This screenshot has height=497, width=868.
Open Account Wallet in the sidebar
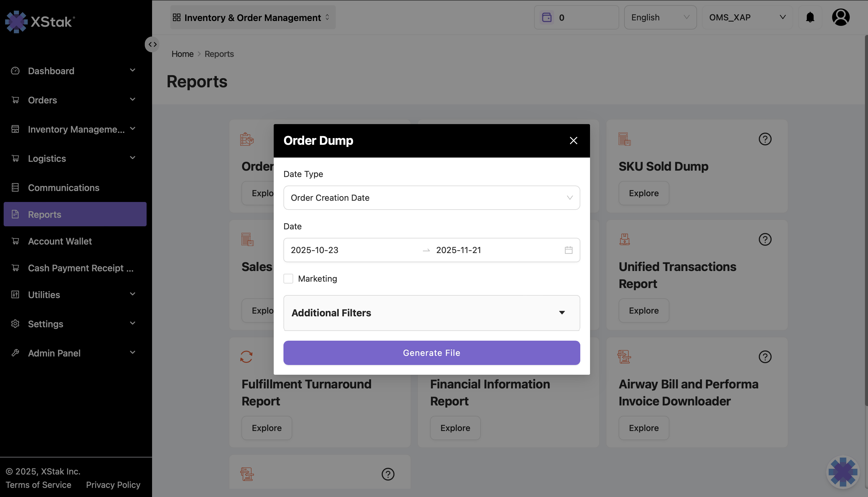(x=60, y=241)
